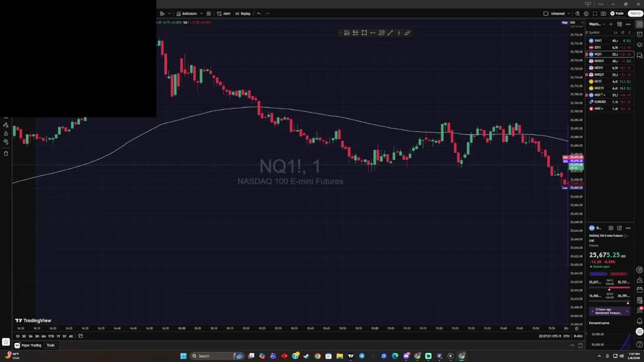
Task: Select EURUSD in the watchlist
Action: [x=609, y=102]
